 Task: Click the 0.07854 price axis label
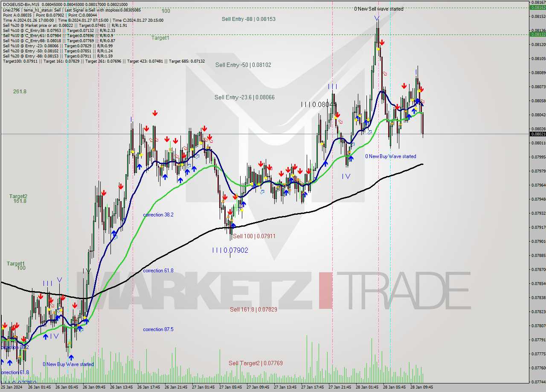click(x=539, y=283)
